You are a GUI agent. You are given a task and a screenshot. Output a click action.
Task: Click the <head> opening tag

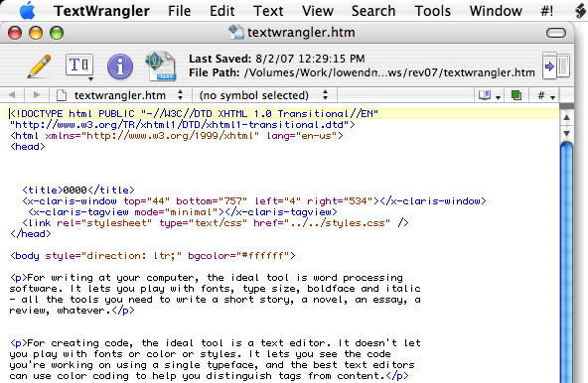point(28,147)
